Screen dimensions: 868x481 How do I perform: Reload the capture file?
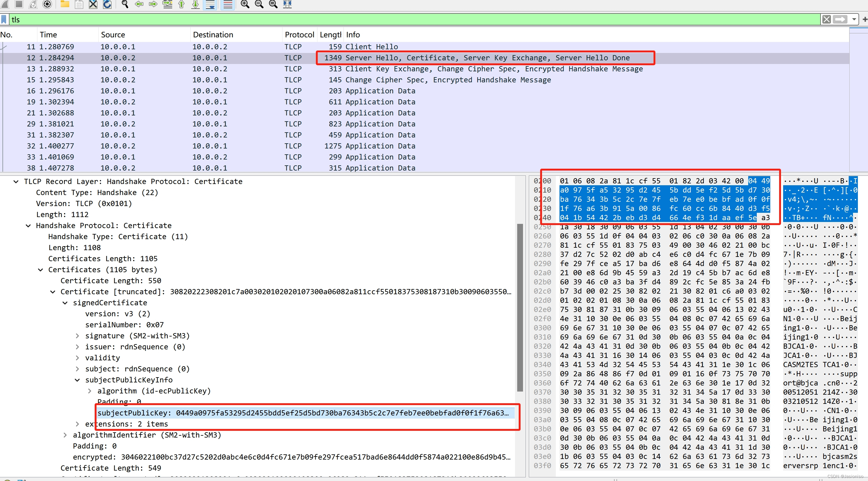(x=107, y=4)
